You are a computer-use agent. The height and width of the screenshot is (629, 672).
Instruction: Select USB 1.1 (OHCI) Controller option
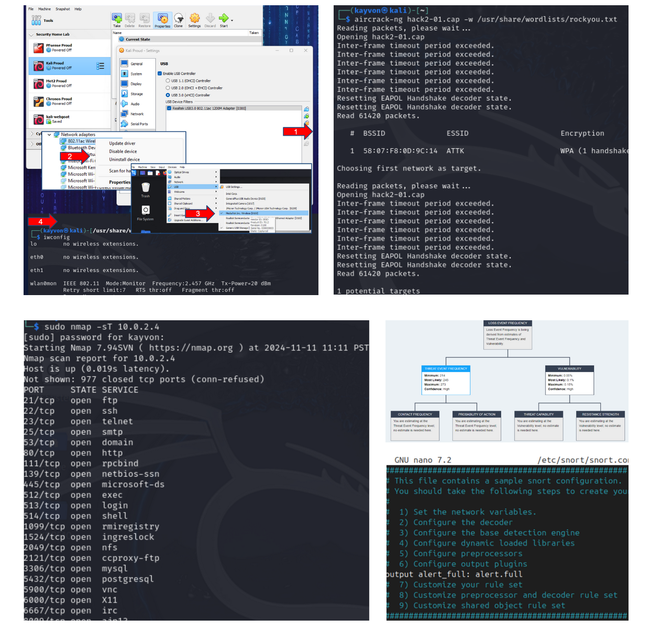pyautogui.click(x=168, y=81)
